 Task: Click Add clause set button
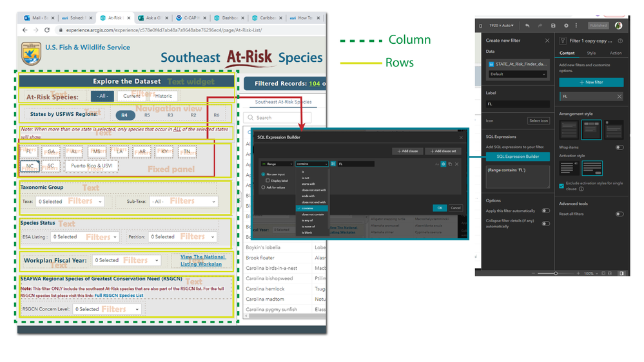pos(443,151)
